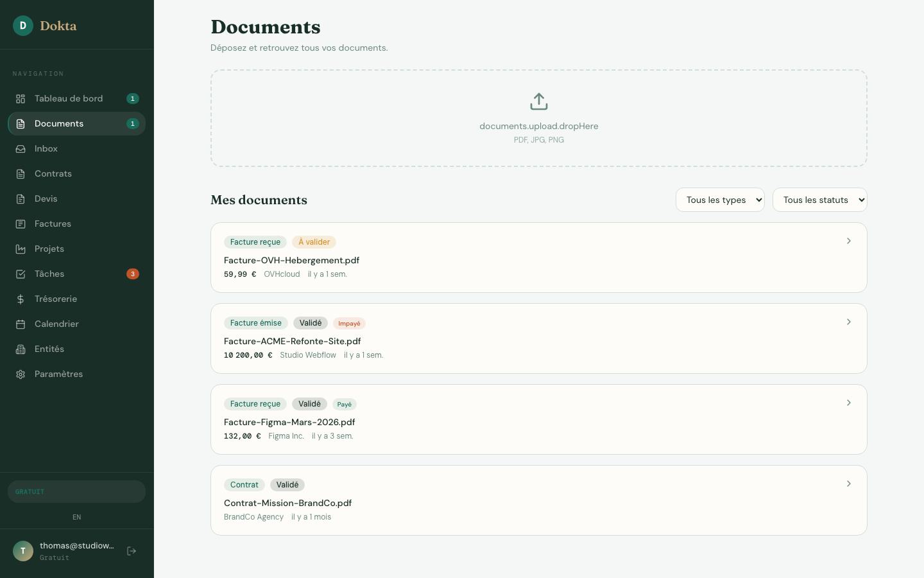The width and height of the screenshot is (924, 578).
Task: Click the GRATUIT plan button
Action: point(76,492)
